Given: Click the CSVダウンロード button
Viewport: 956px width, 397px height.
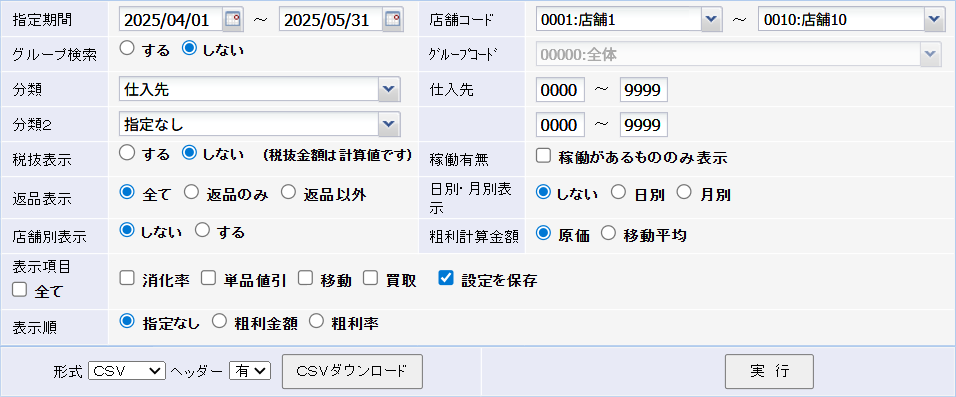Looking at the screenshot, I should [352, 371].
